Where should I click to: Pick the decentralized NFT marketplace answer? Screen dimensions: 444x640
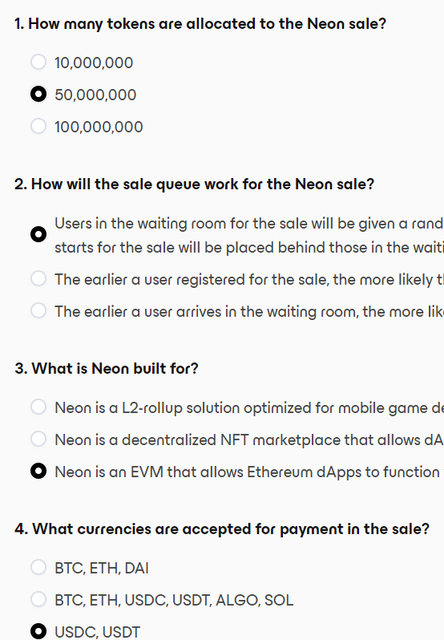[x=38, y=439]
